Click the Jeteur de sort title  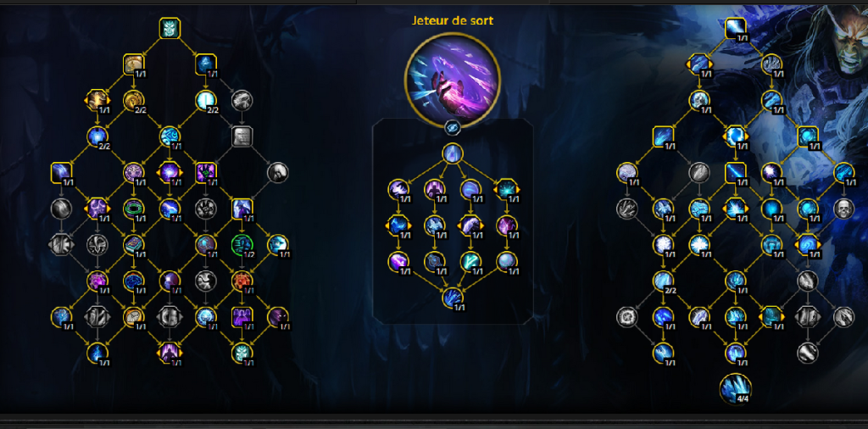453,20
